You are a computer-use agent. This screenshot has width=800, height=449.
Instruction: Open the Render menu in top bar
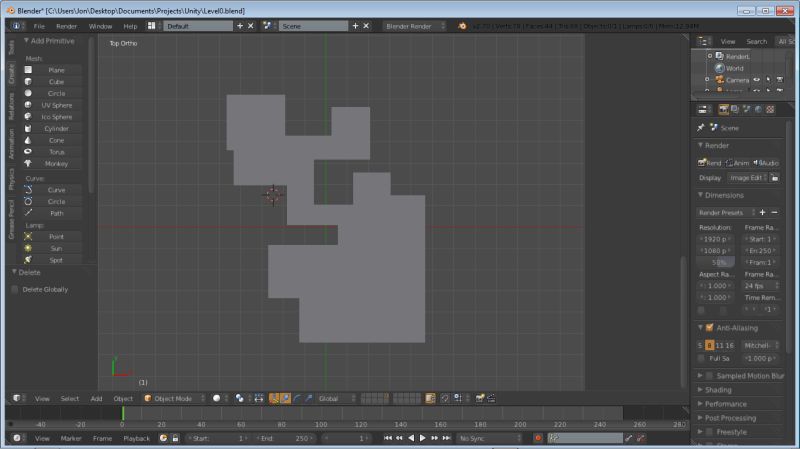(x=67, y=26)
